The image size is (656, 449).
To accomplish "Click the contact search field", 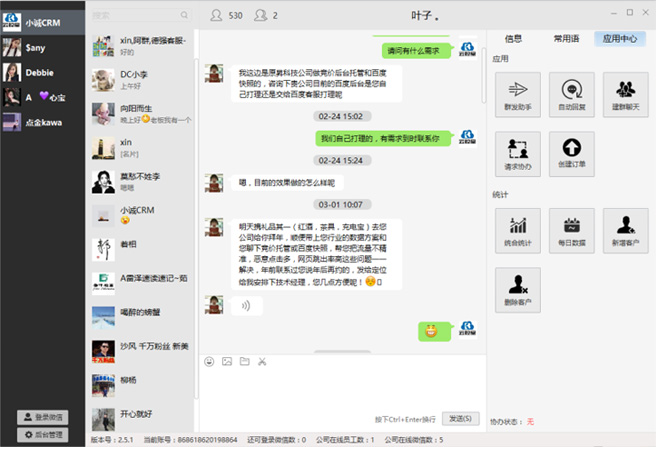I will 140,15.
